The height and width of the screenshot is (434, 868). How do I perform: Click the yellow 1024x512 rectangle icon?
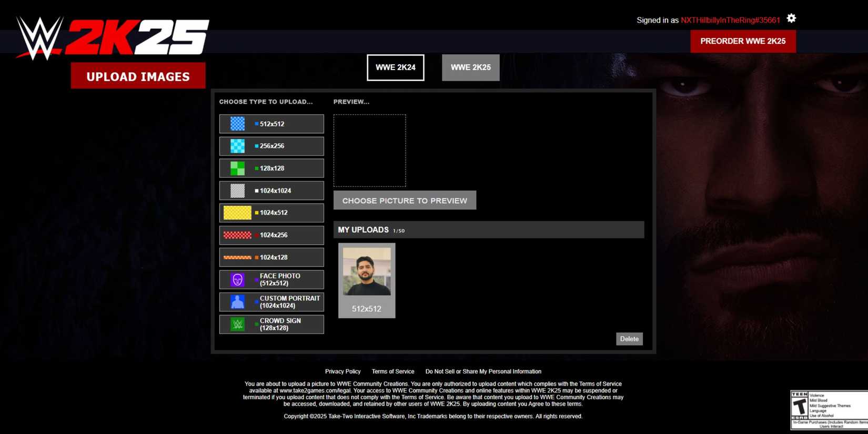[x=237, y=213]
